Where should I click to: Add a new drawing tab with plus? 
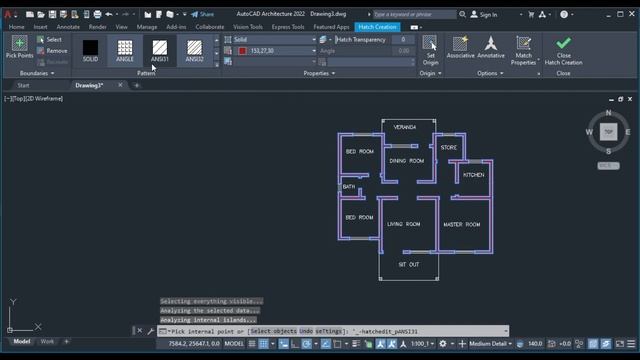pyautogui.click(x=137, y=85)
